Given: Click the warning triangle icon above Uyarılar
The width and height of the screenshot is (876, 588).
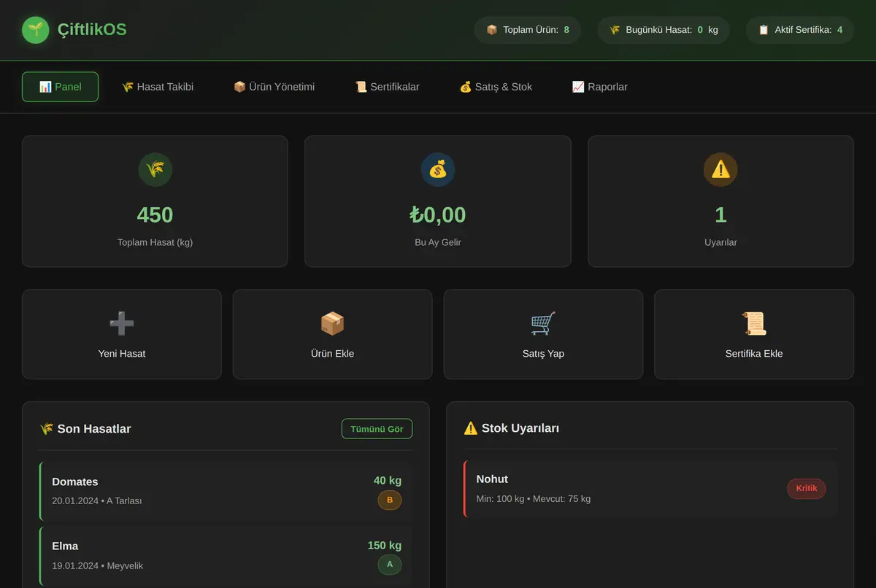Looking at the screenshot, I should (x=721, y=170).
